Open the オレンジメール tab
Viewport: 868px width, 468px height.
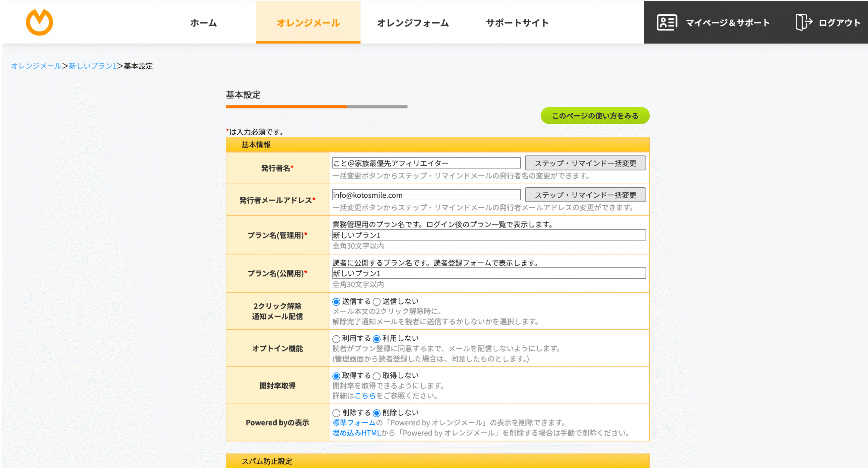click(x=308, y=23)
